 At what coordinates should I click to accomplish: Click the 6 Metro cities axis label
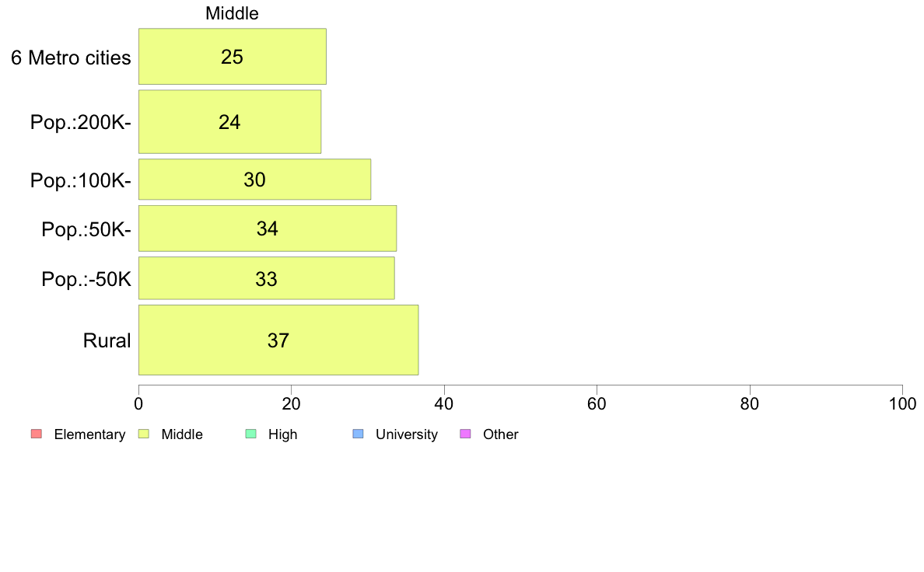pyautogui.click(x=71, y=57)
